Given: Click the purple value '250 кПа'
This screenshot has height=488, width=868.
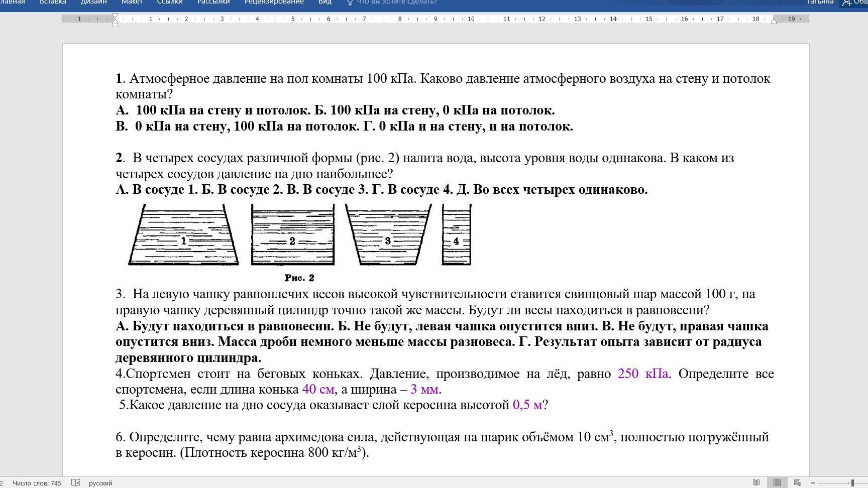Looking at the screenshot, I should pos(643,374).
